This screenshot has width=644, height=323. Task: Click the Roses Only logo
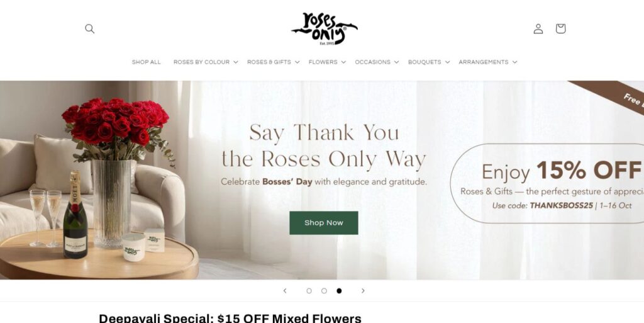tap(324, 29)
